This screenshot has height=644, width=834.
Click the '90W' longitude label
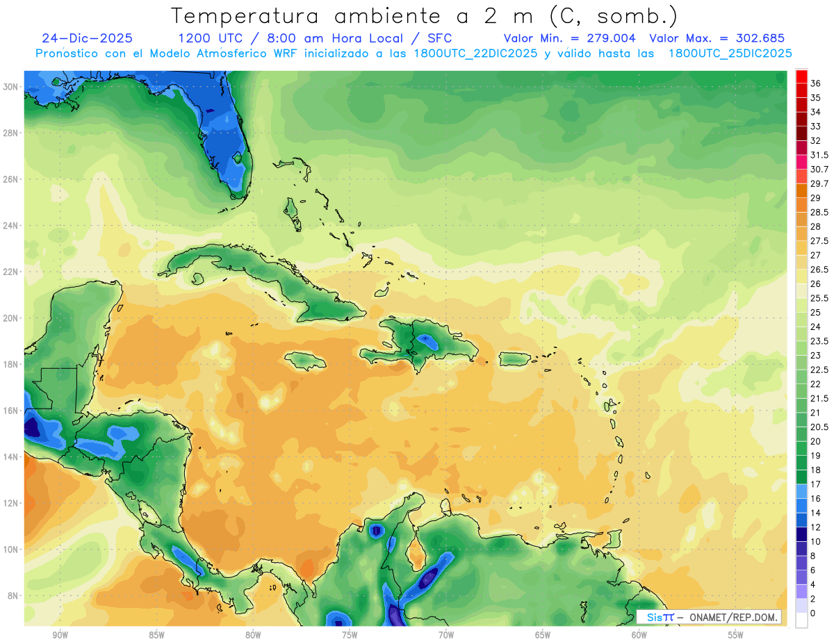(x=60, y=635)
